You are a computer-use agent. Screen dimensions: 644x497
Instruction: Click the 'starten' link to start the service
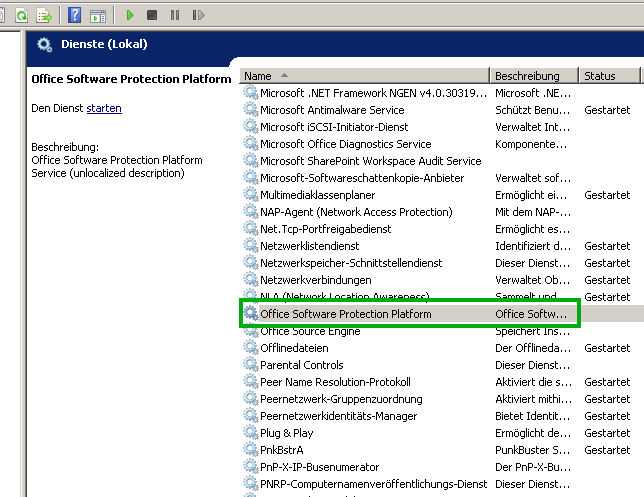104,108
